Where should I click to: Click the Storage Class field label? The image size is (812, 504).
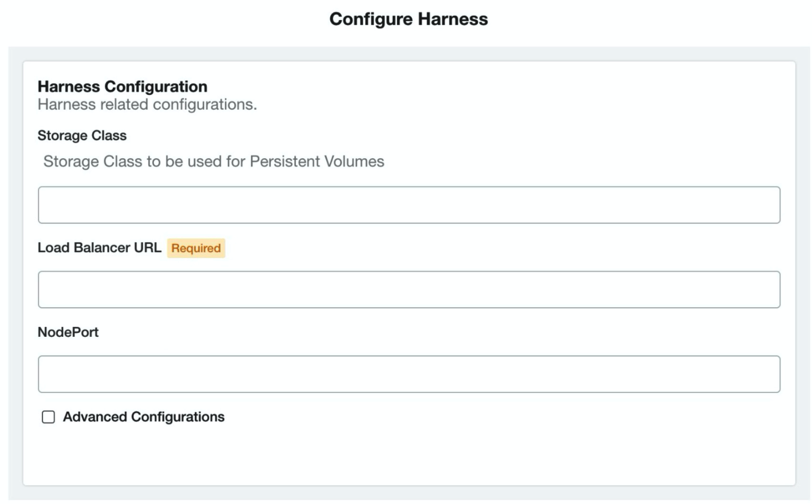82,135
